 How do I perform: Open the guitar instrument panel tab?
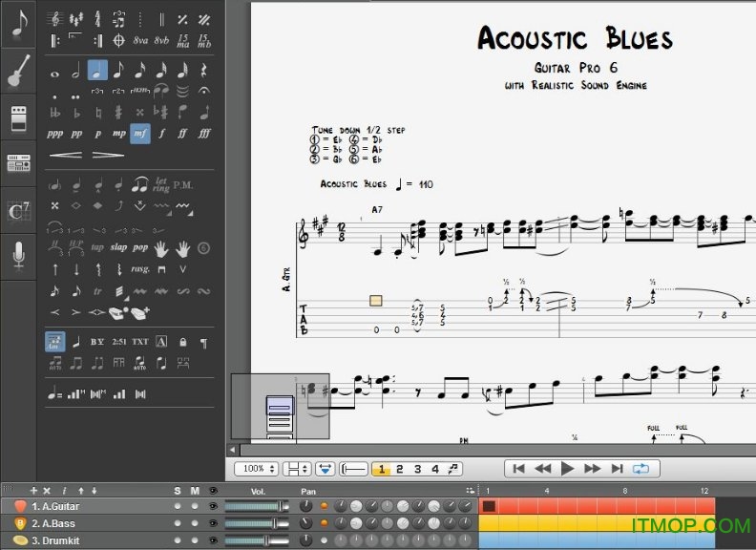pos(18,71)
